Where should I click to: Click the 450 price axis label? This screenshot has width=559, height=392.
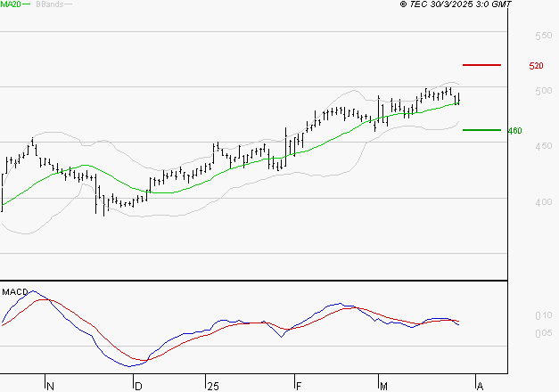coord(544,146)
